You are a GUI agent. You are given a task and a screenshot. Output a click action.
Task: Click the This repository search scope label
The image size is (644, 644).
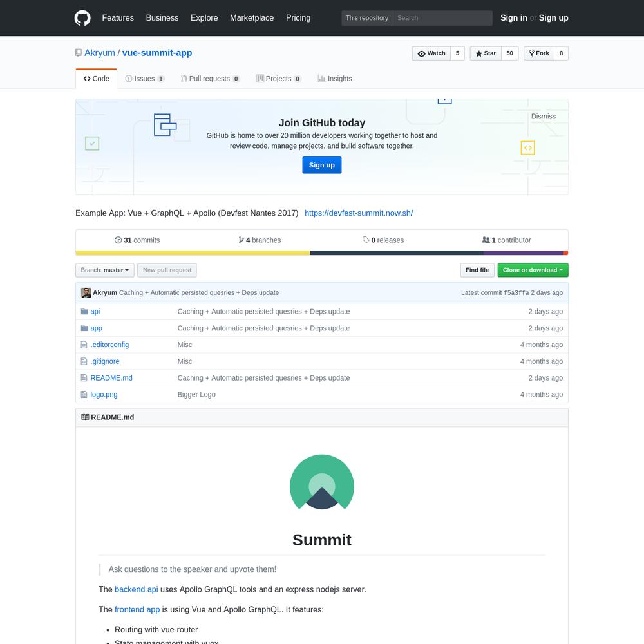coord(367,18)
